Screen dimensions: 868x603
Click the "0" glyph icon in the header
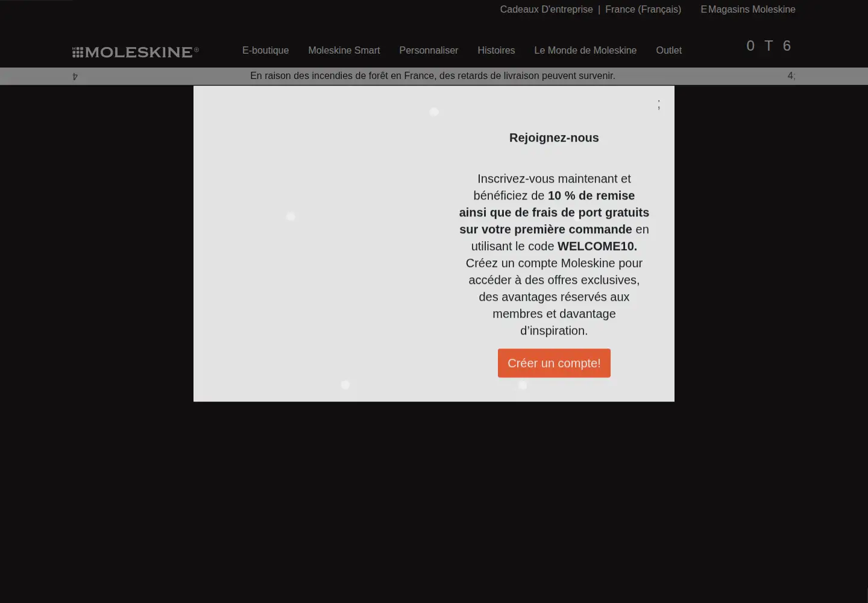pos(750,46)
